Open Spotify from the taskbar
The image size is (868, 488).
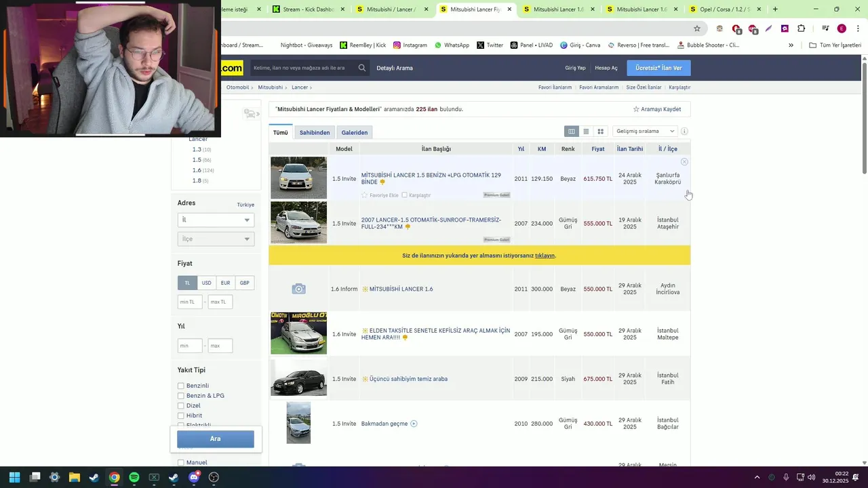pos(134,477)
